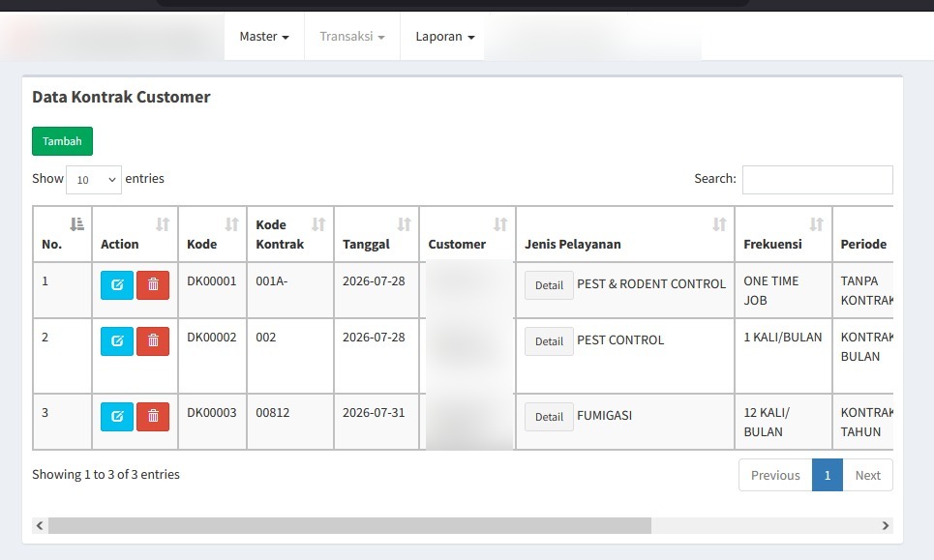Image resolution: width=934 pixels, height=560 pixels.
Task: Go to the Next page
Action: [867, 475]
